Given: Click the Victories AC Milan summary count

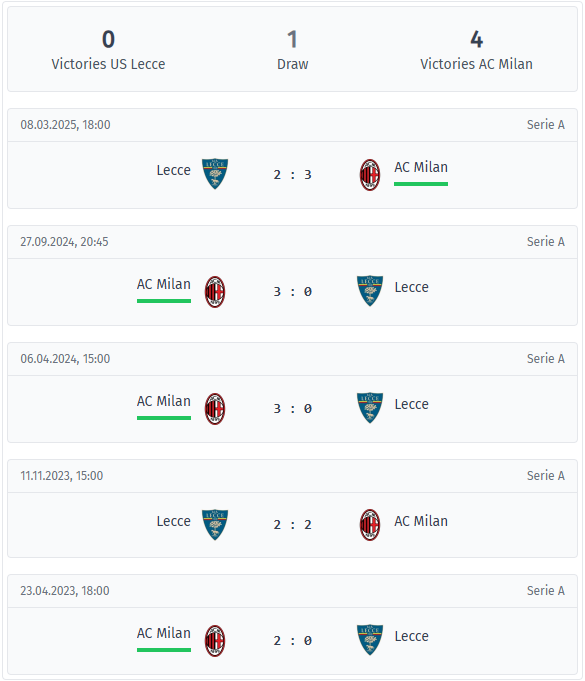Looking at the screenshot, I should [x=476, y=40].
